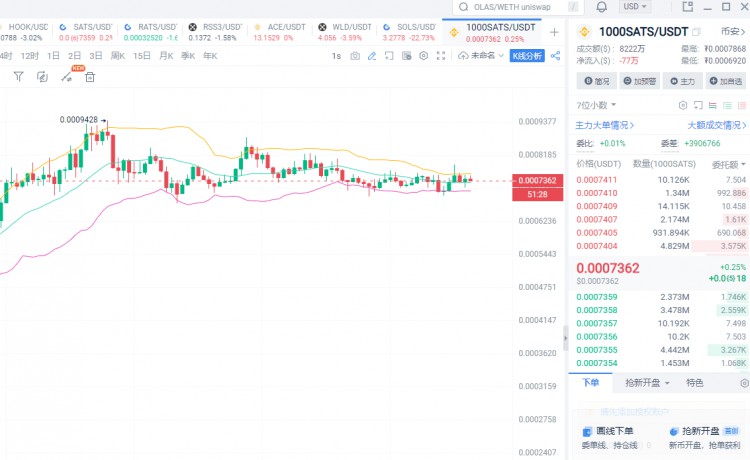Screen dimensions: 750x460
Task: Click the copy icon beside 1000SATS/USDT title
Action: click(x=696, y=32)
